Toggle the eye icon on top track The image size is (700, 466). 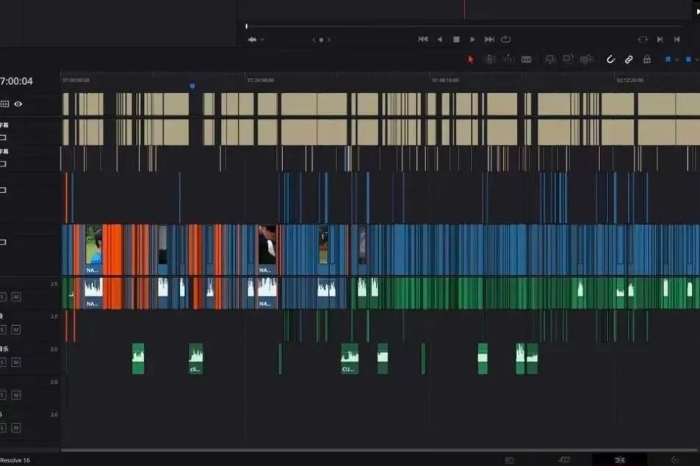click(18, 104)
